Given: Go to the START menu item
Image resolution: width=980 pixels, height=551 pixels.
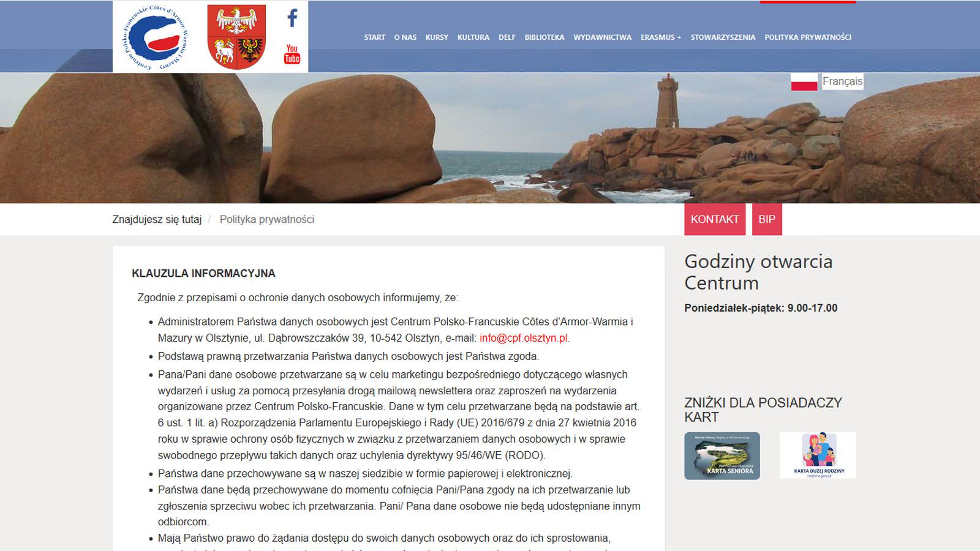Looking at the screenshot, I should pos(374,37).
